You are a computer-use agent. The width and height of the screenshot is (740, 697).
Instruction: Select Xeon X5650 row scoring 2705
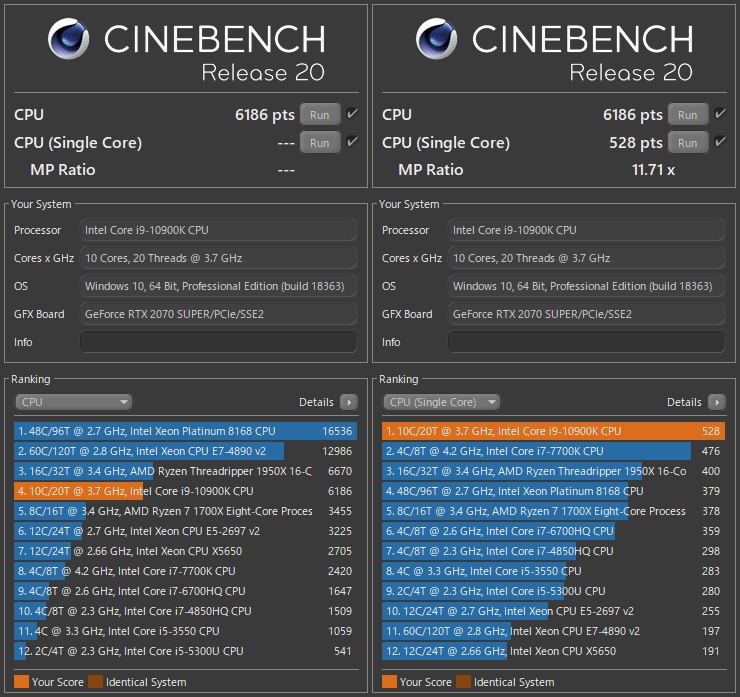185,551
